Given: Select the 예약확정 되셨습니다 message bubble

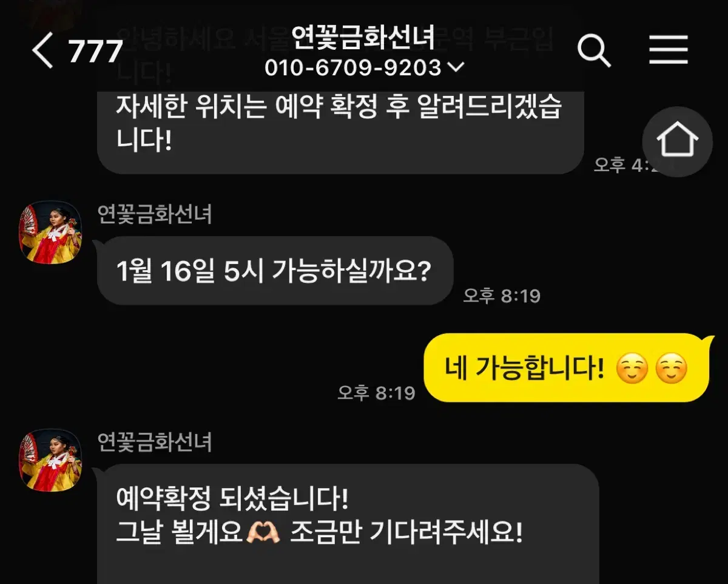Looking at the screenshot, I should [x=348, y=525].
